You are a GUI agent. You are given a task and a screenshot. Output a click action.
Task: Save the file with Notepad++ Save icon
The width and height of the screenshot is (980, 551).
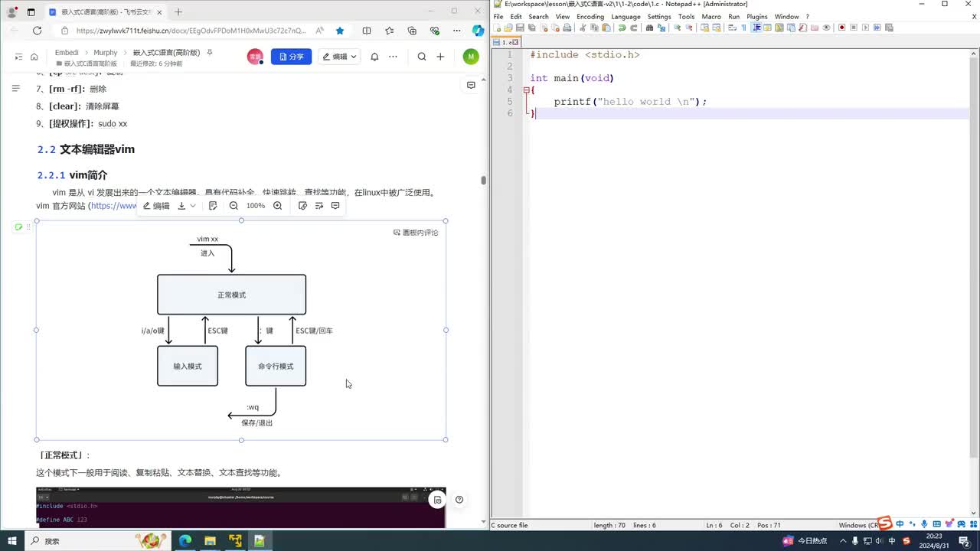[520, 28]
